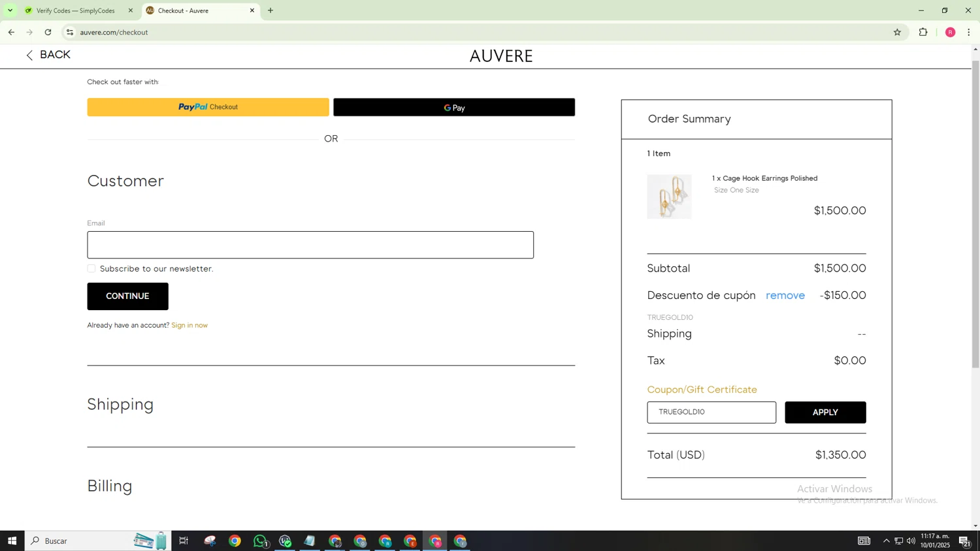
Task: Pay with PayPal Checkout
Action: click(208, 107)
